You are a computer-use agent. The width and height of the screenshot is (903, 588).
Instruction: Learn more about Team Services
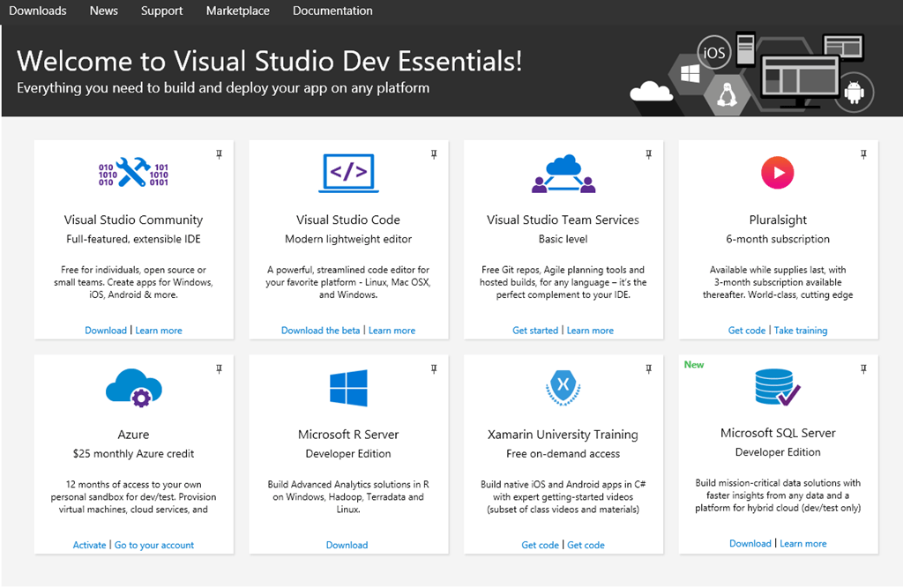tap(590, 330)
